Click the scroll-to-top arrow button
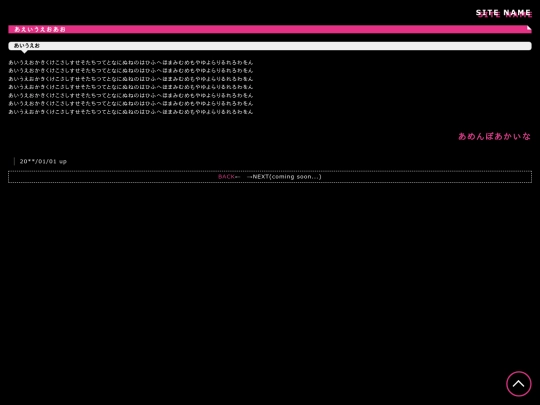The image size is (540, 405). pyautogui.click(x=519, y=384)
